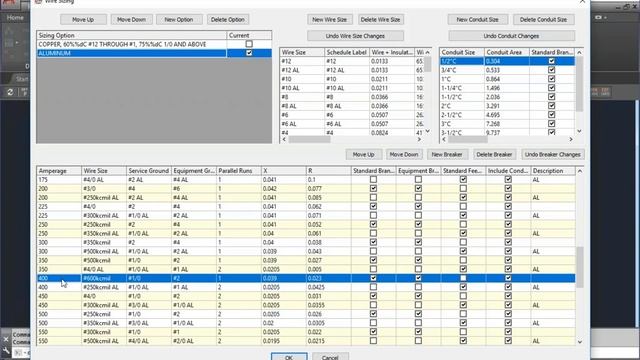Toggle Equipment Branch checkbox for 200 #3/0 row

[x=418, y=189]
